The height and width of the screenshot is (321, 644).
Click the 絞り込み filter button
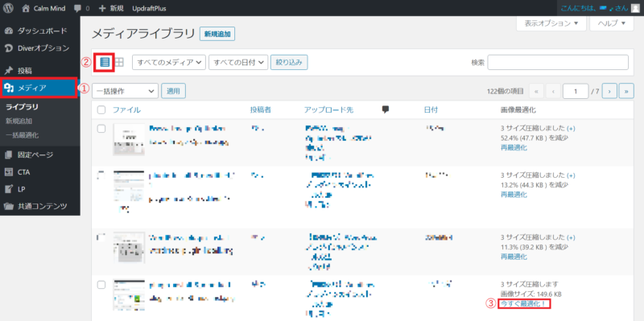(289, 63)
